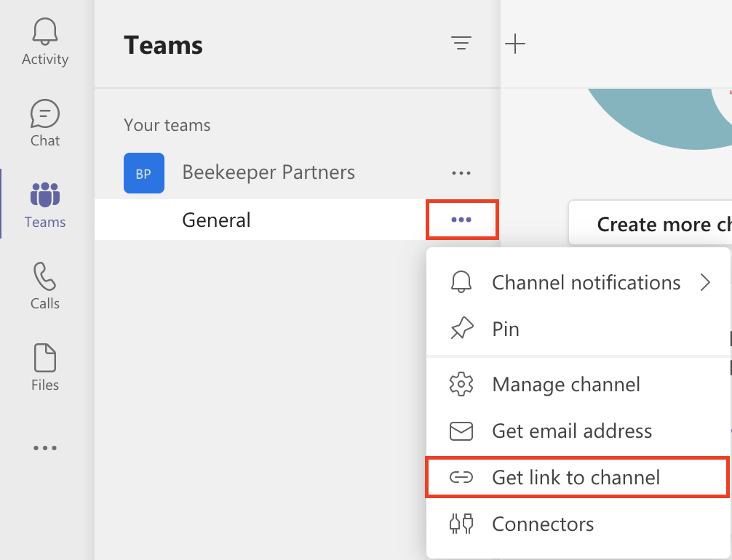The width and height of the screenshot is (732, 560).
Task: Click the BP team avatar
Action: (144, 173)
